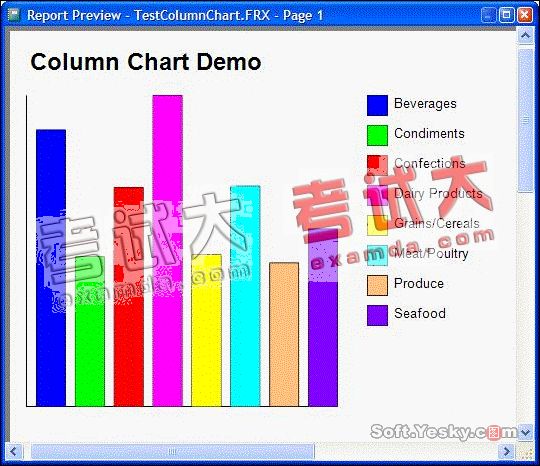
Task: Click the Dairy Products legend label
Action: 438,194
